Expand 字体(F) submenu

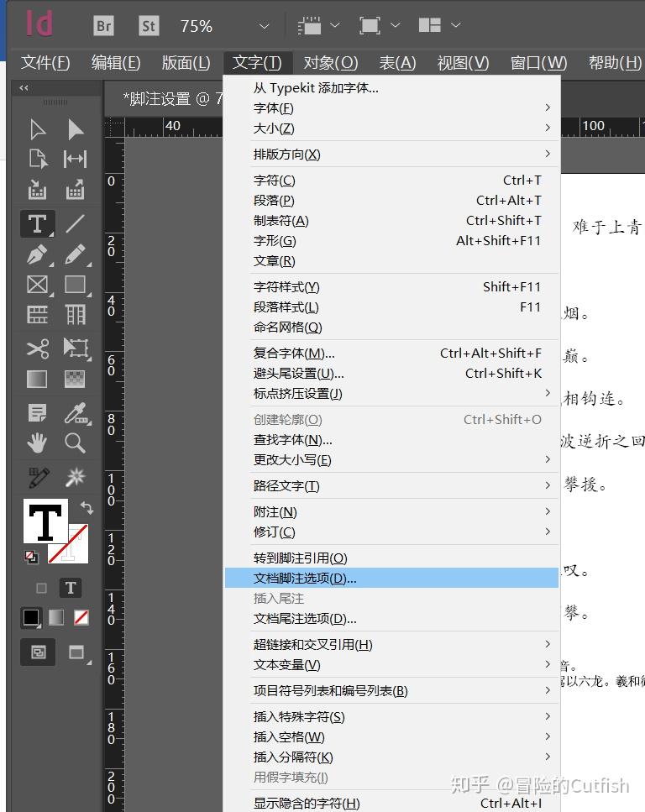[393, 108]
